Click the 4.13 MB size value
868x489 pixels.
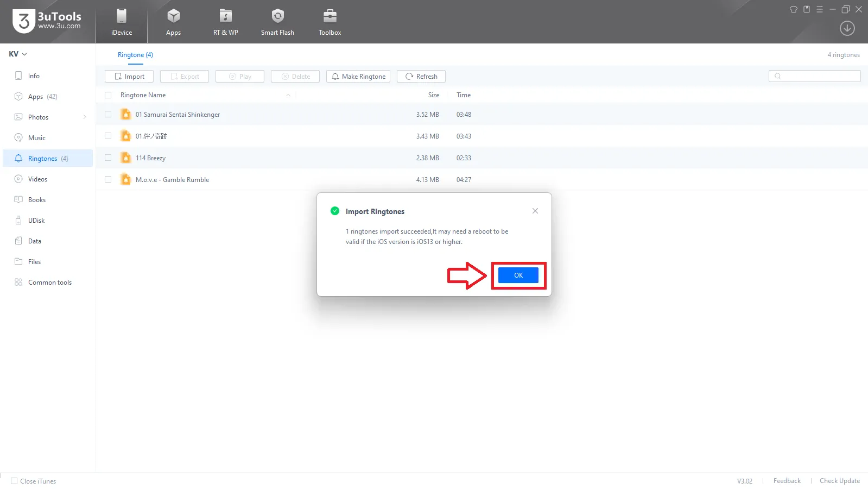pos(427,180)
